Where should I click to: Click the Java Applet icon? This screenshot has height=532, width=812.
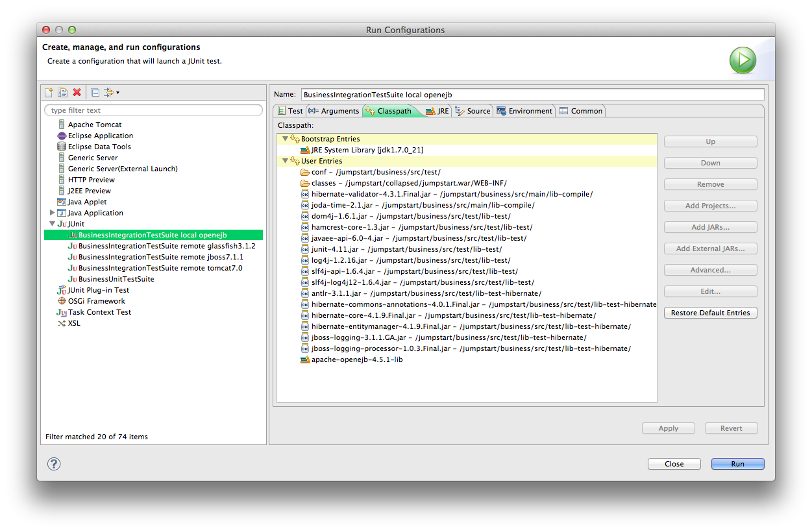[62, 202]
